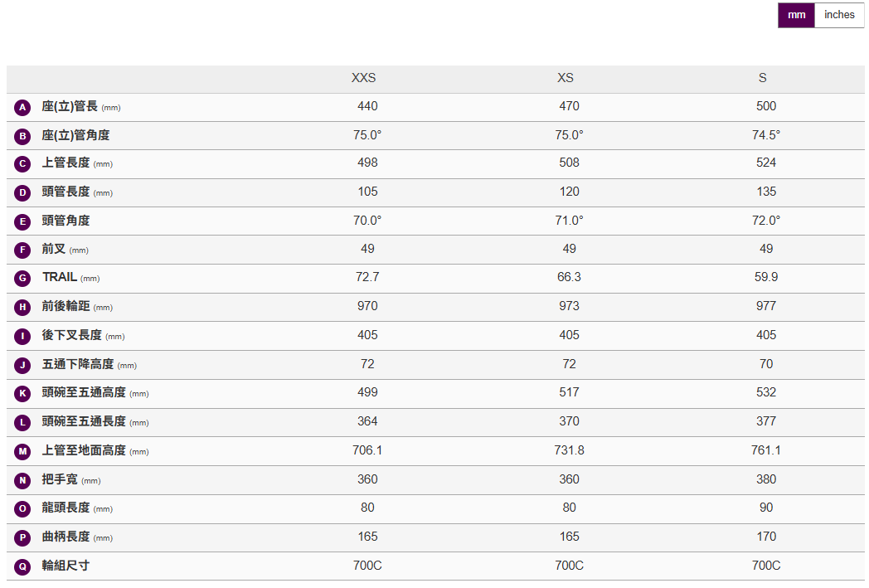Select the G icon beside TRAIL
869x588 pixels.
(x=22, y=279)
